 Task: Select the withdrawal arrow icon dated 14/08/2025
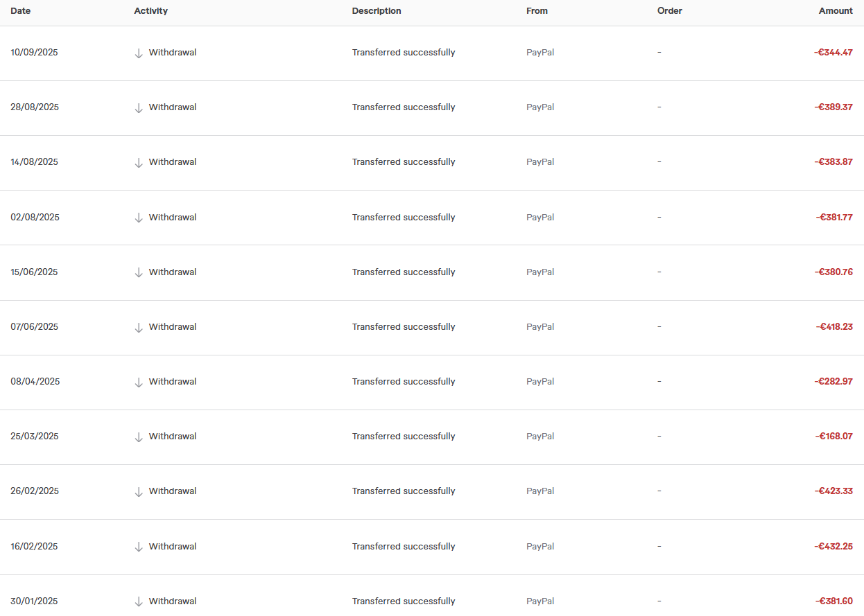(x=139, y=162)
